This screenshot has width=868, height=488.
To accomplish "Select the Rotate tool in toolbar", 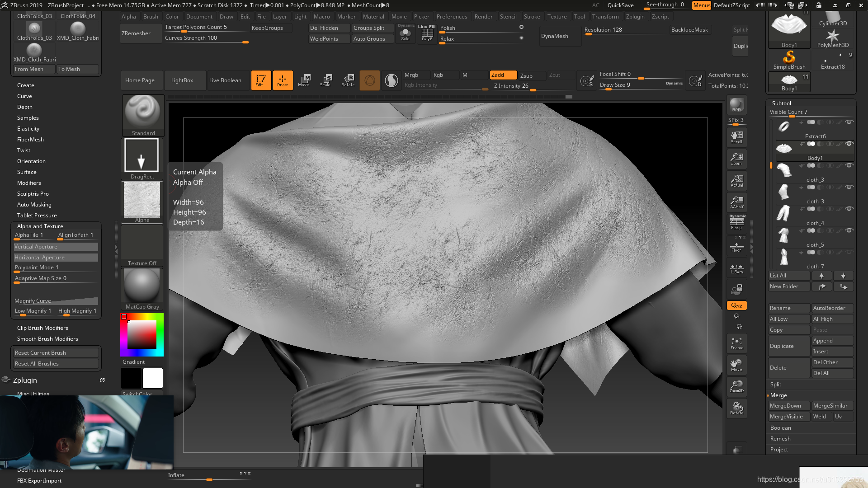I will 348,80.
